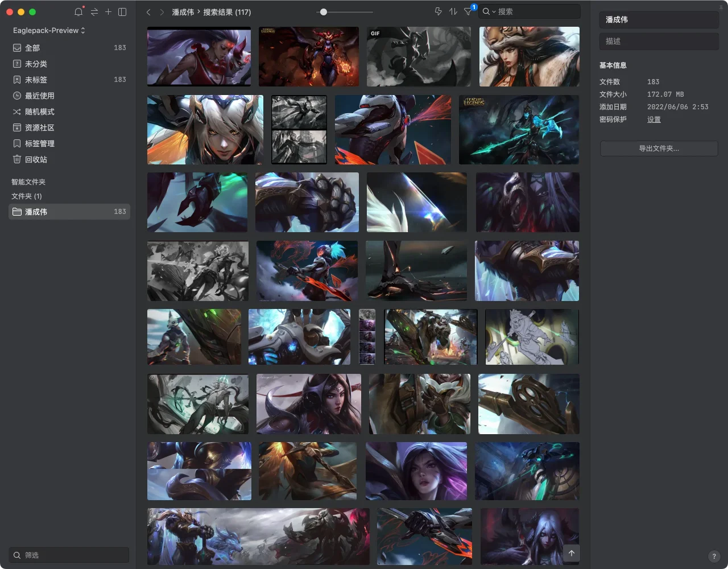Image resolution: width=728 pixels, height=569 pixels.
Task: Select the line-art sketch thumbnail
Action: 532,337
